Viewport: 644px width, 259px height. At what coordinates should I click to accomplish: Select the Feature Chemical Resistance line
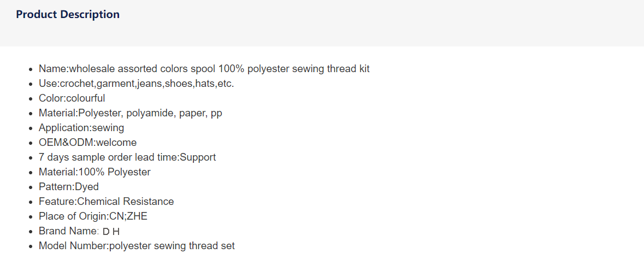107,202
